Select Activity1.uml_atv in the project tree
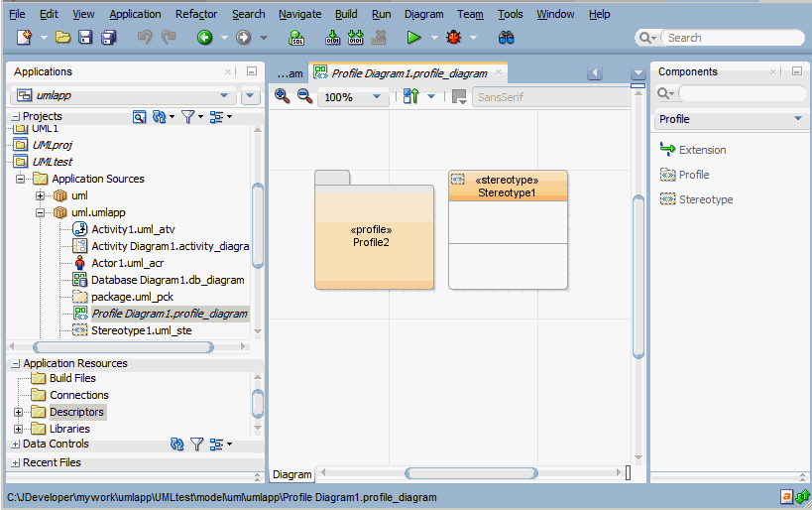The height and width of the screenshot is (510, 812). point(133,229)
